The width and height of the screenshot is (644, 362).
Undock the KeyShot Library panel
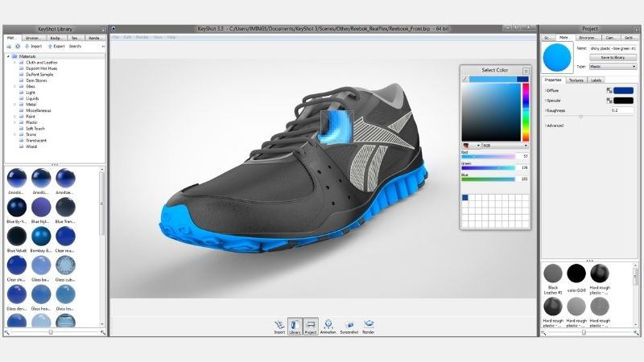pos(103,30)
